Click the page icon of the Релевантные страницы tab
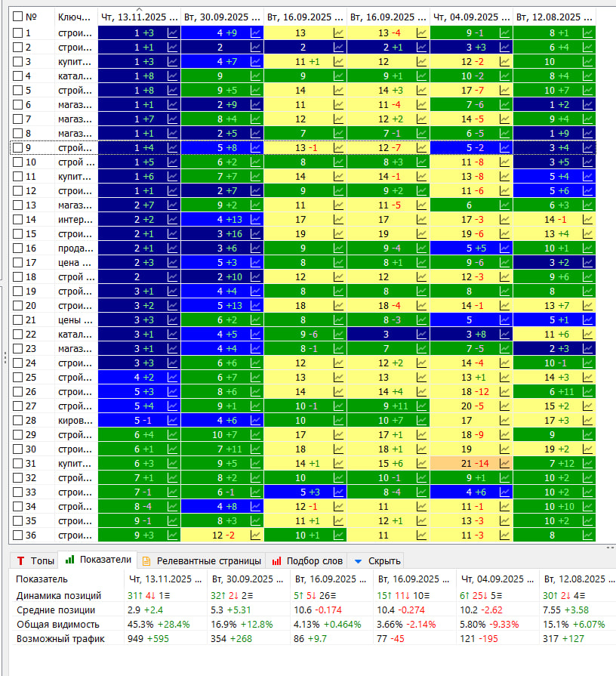Image resolution: width=616 pixels, height=676 pixels. [x=146, y=561]
